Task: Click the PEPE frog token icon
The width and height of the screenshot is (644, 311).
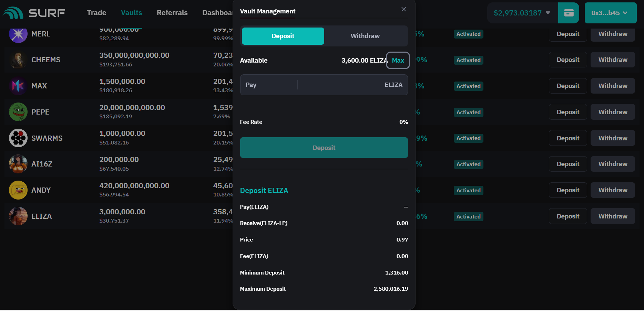Action: coord(18,112)
